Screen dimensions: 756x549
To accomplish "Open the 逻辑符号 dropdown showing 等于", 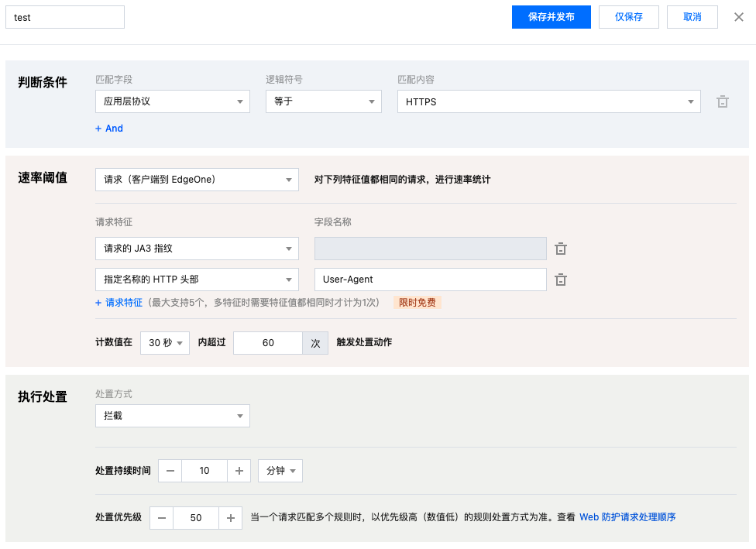I will tap(323, 101).
